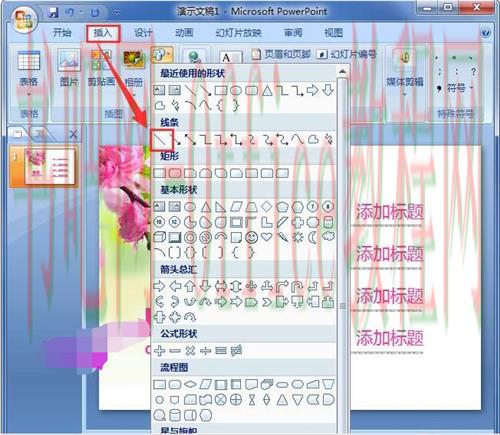Switch to the 视图 ribbon tab
Image resolution: width=500 pixels, height=435 pixels.
coord(334,33)
